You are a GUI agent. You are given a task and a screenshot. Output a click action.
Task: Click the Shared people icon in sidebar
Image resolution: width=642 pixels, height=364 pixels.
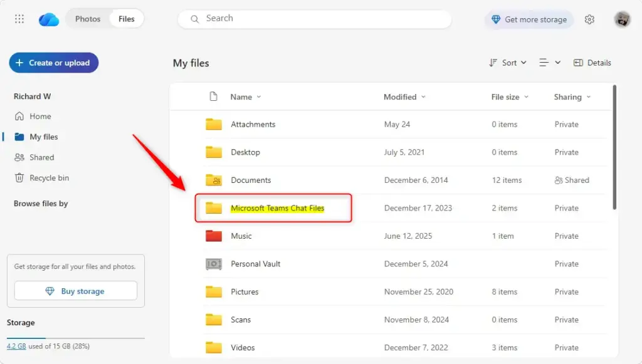point(19,157)
